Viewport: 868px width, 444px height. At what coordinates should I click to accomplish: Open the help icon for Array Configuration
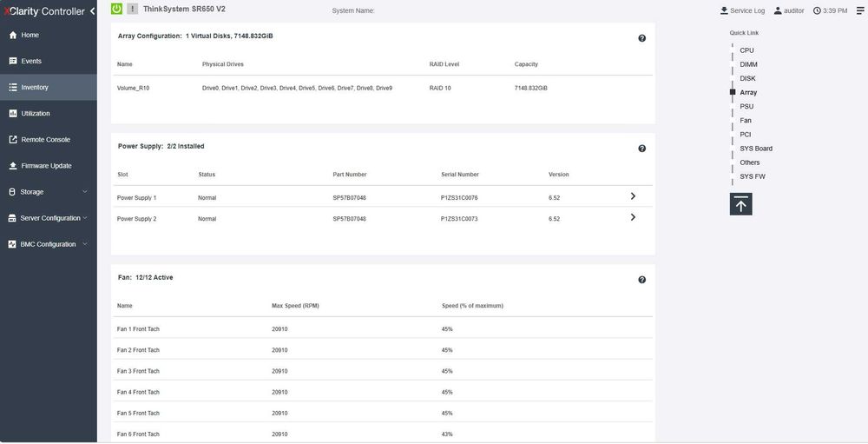641,38
